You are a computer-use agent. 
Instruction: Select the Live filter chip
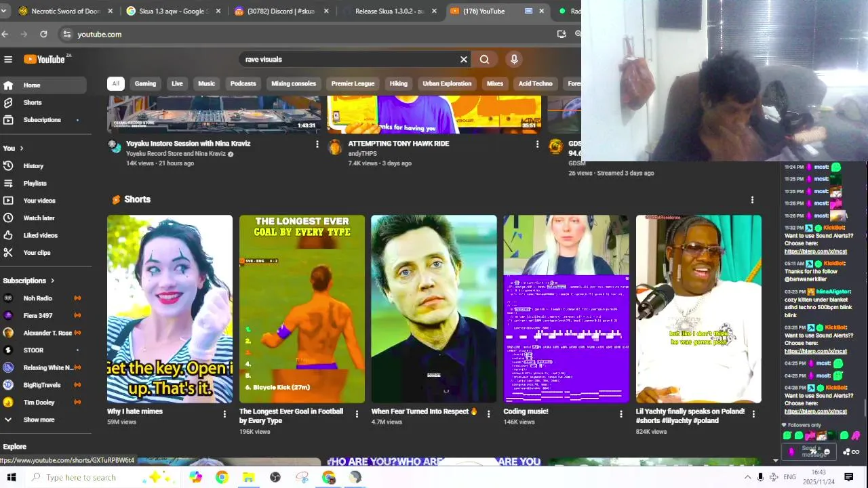pyautogui.click(x=177, y=83)
